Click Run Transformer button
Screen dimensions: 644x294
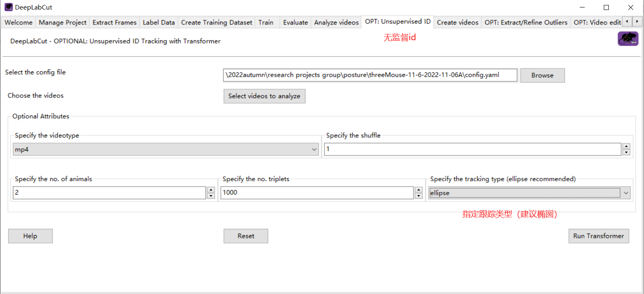[599, 236]
